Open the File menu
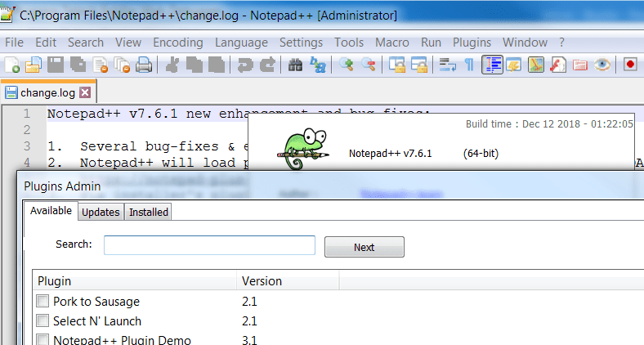The width and height of the screenshot is (644, 345). pos(14,43)
